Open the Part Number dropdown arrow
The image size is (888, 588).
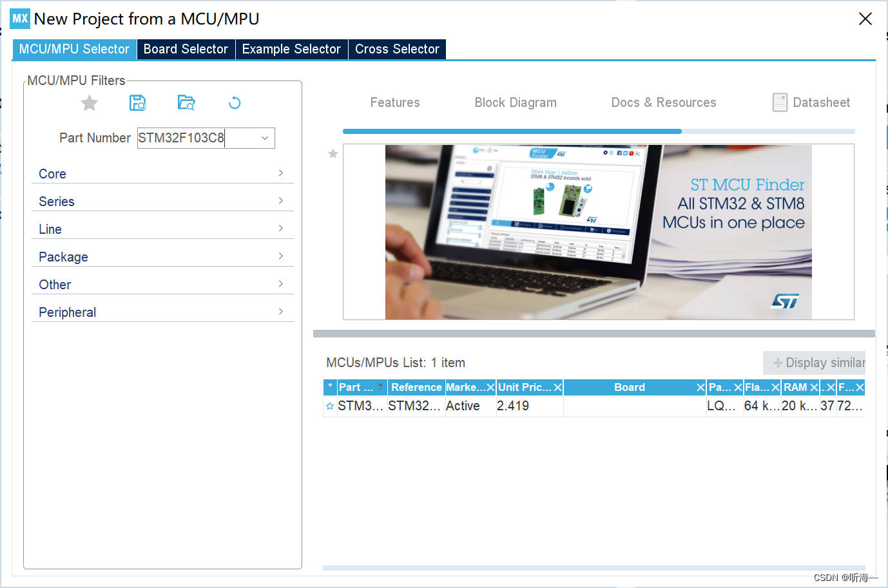click(265, 138)
